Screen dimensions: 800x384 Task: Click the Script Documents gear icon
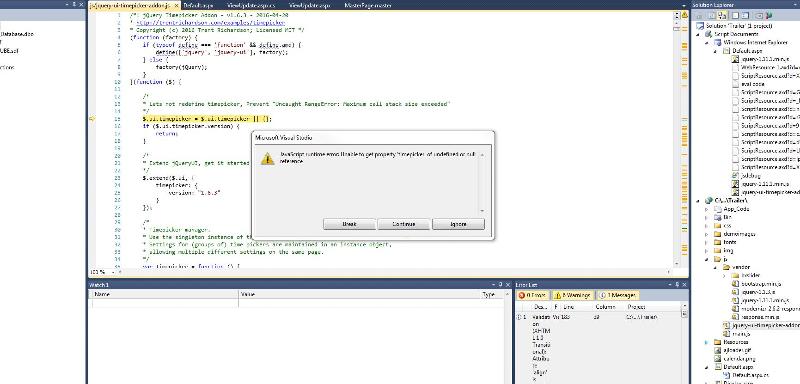point(708,34)
